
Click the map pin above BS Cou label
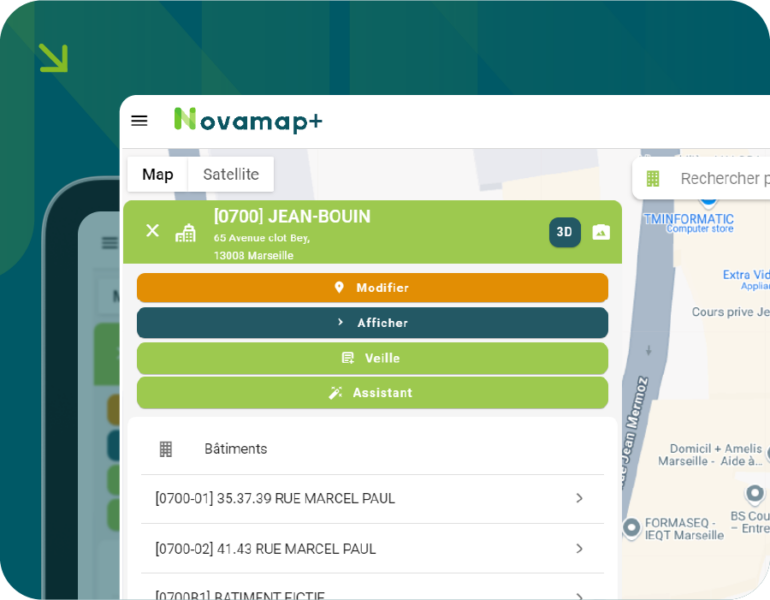pos(755,493)
